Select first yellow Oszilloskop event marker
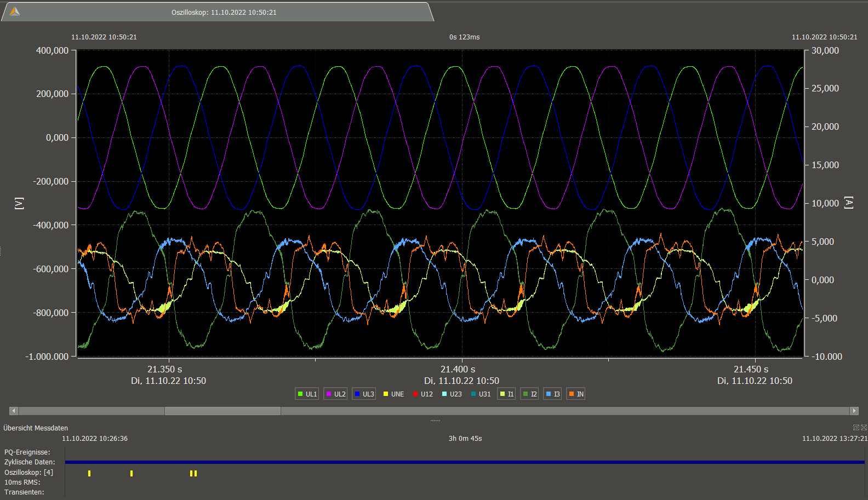The image size is (868, 500). [89, 473]
